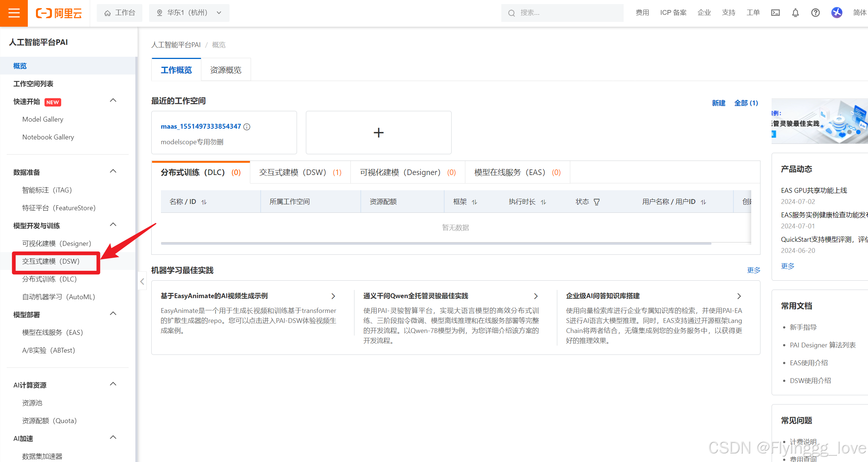Open A/B实验（ABTest）
The image size is (868, 462).
click(x=49, y=350)
